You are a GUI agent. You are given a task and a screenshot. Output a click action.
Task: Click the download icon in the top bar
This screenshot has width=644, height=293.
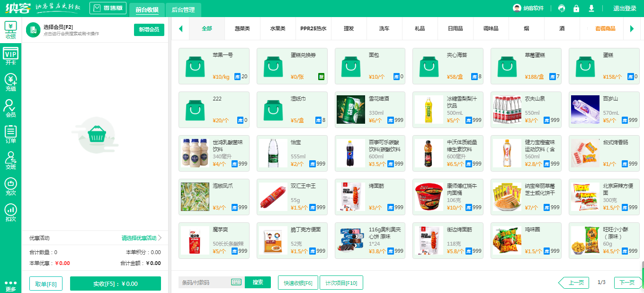[591, 8]
